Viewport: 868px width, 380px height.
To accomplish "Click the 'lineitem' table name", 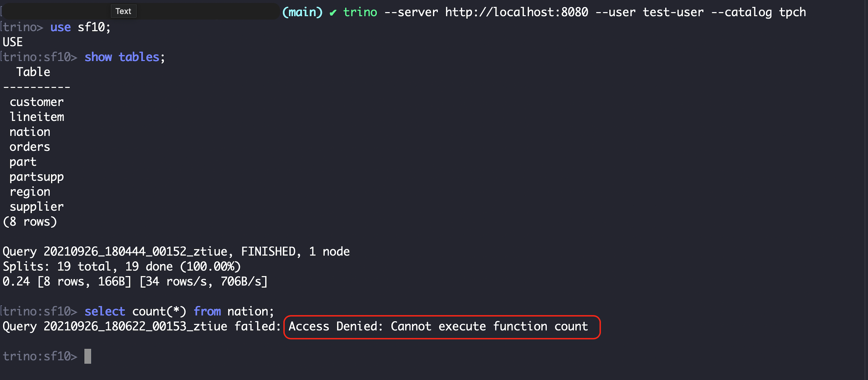I will (37, 117).
